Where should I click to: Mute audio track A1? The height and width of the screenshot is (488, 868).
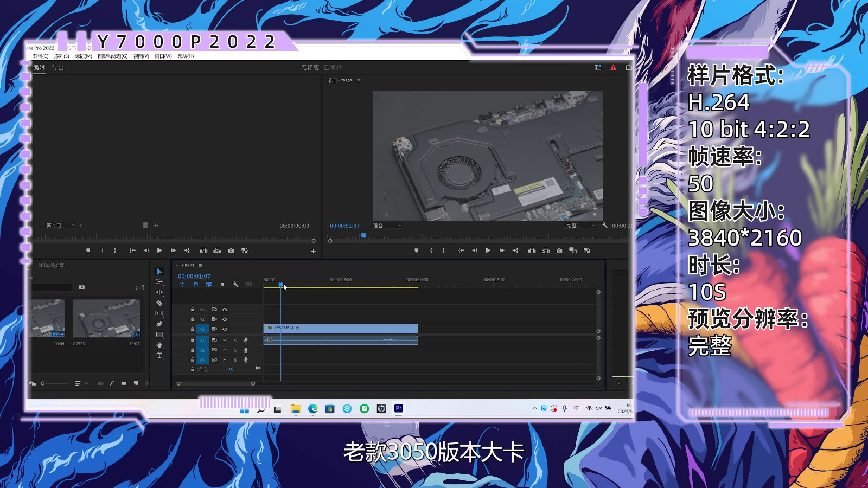[x=225, y=341]
